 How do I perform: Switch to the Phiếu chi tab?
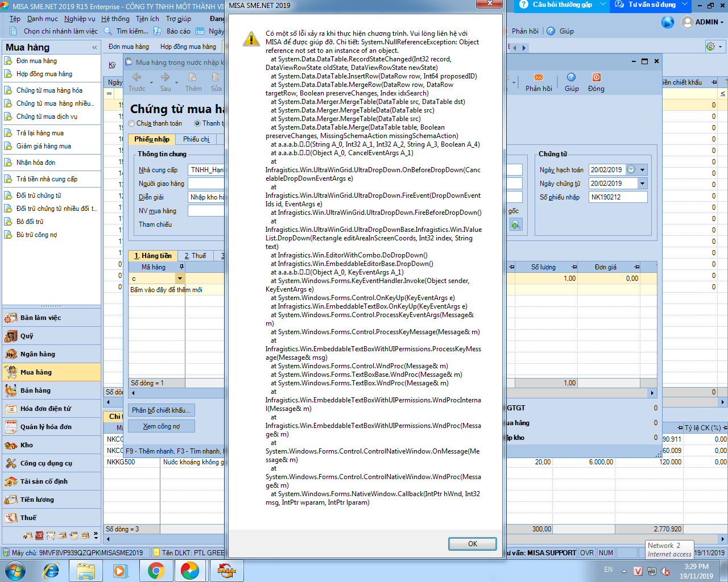(196, 139)
